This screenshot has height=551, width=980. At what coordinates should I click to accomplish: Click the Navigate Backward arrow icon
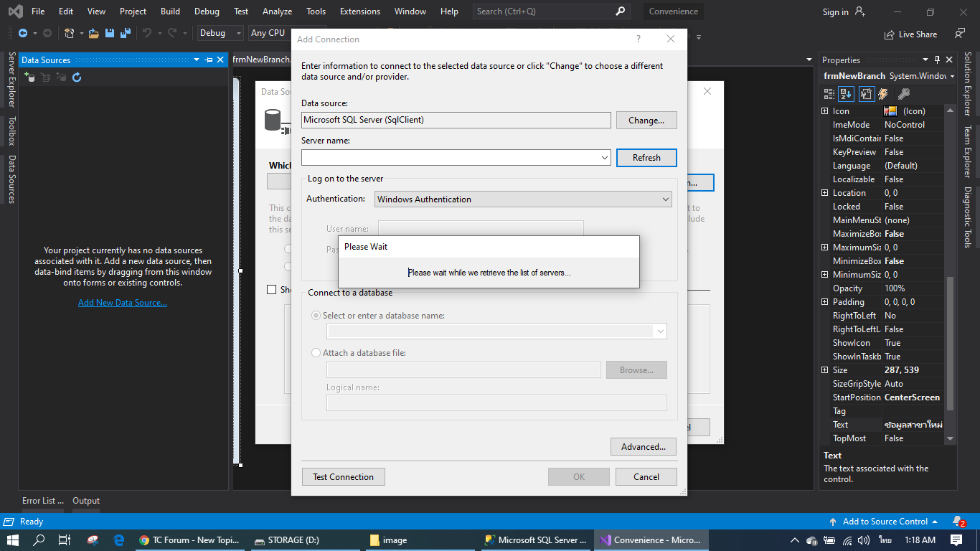(x=23, y=33)
